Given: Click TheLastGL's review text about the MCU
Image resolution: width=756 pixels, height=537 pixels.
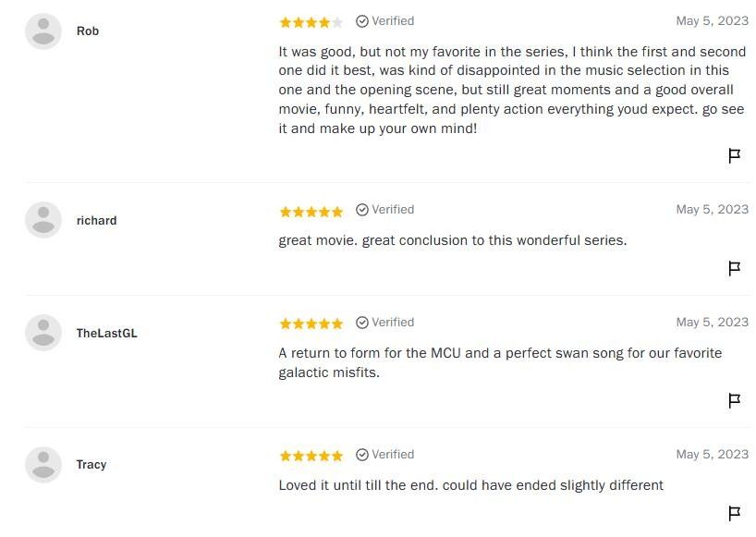Looking at the screenshot, I should [x=500, y=362].
